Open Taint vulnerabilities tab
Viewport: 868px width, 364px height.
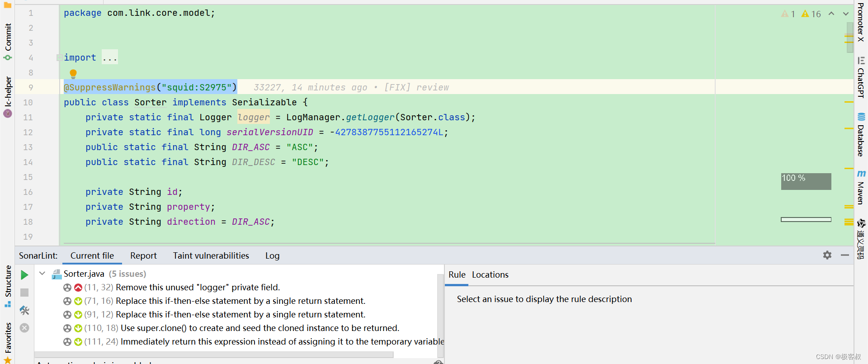[x=211, y=255]
